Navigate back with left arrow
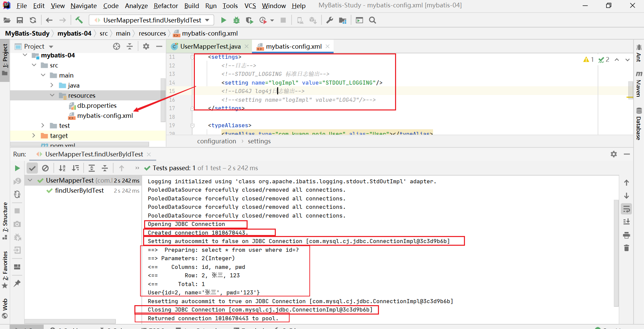Image resolution: width=644 pixels, height=329 pixels. [49, 20]
